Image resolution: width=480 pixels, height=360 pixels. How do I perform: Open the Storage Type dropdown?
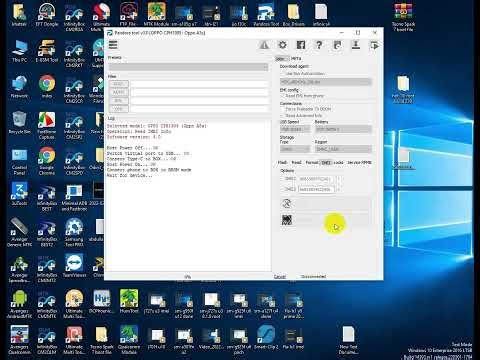[295, 149]
